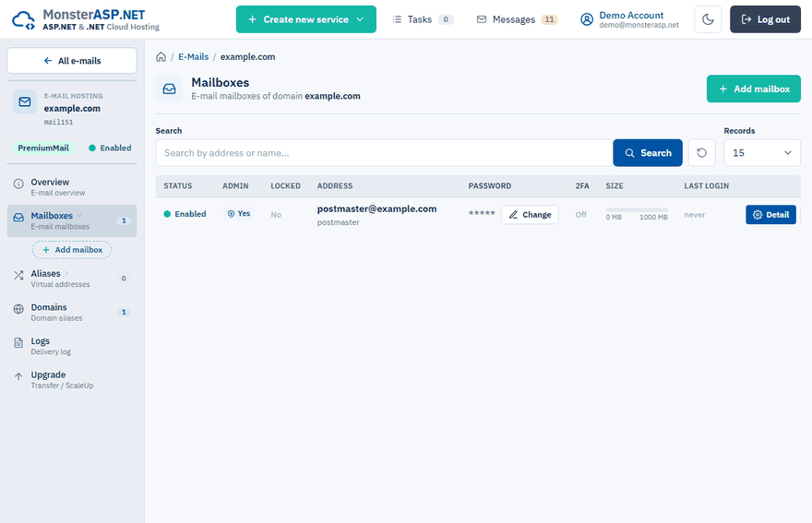This screenshot has height=523, width=812.
Task: Open Overview in sidebar
Action: pyautogui.click(x=72, y=187)
